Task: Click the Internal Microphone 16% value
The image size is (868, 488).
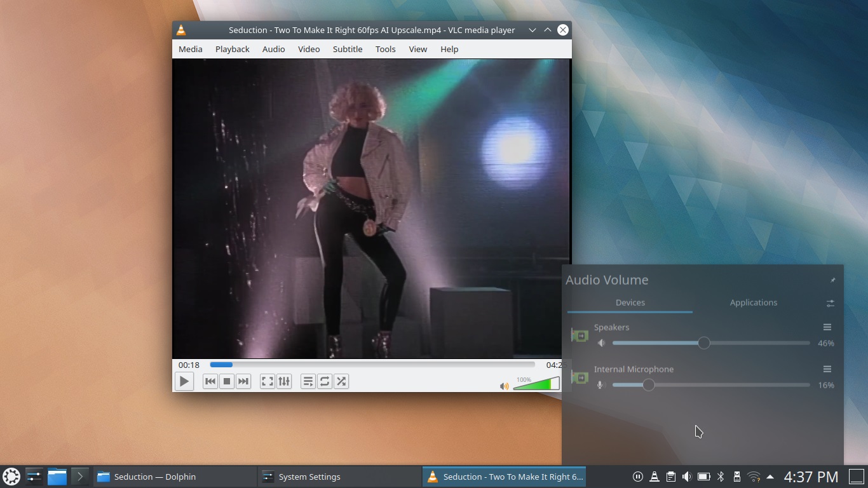Action: click(x=826, y=385)
